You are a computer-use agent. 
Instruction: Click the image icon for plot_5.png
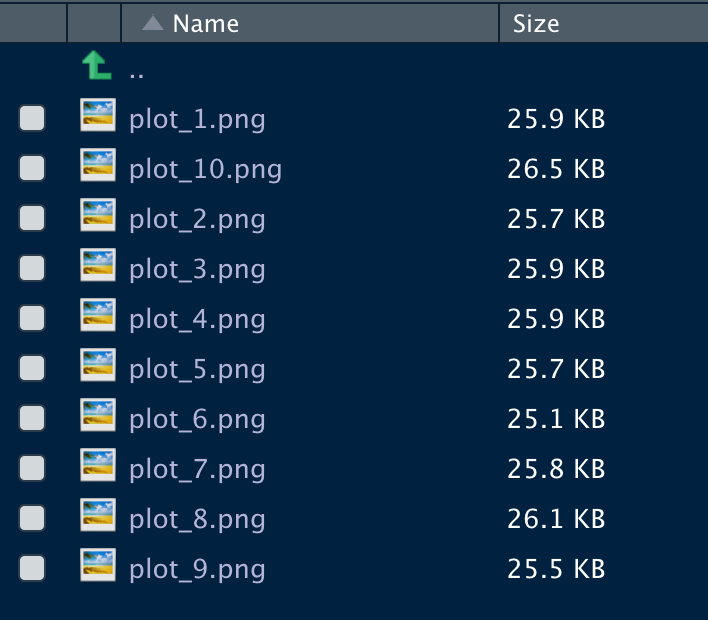pos(98,366)
